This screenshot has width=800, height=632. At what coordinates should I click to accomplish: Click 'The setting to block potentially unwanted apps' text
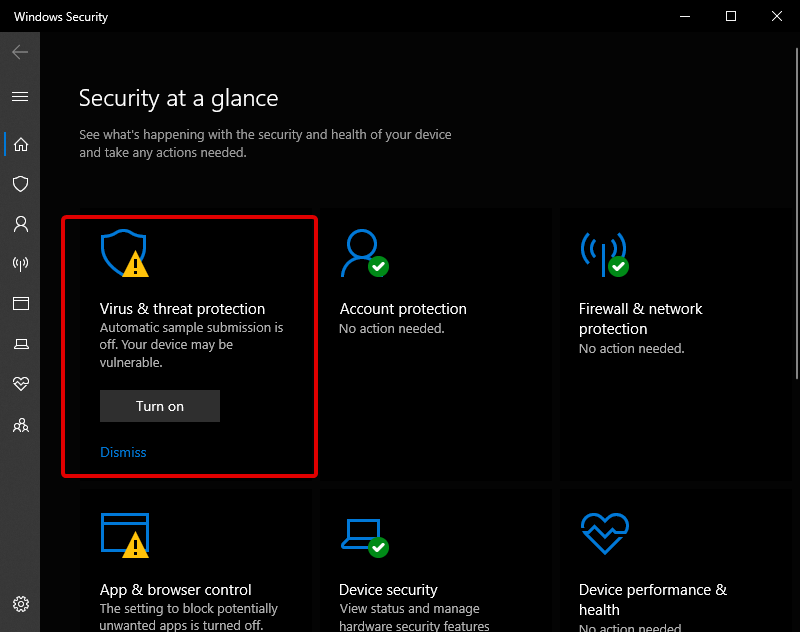click(188, 617)
